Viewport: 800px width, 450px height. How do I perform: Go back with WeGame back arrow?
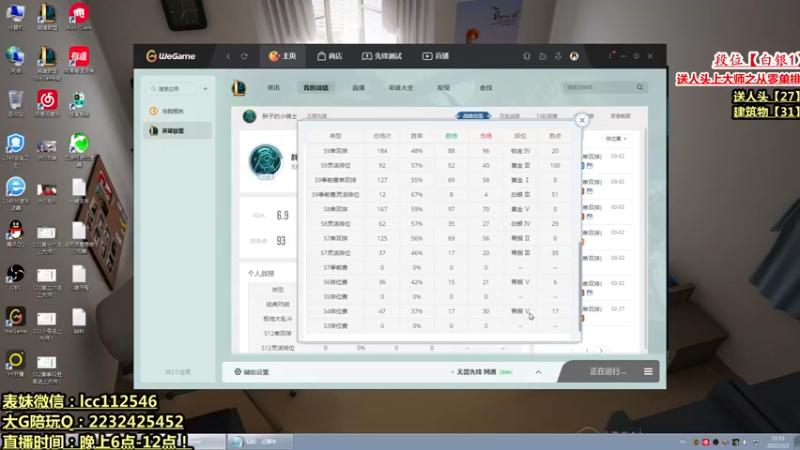(229, 56)
